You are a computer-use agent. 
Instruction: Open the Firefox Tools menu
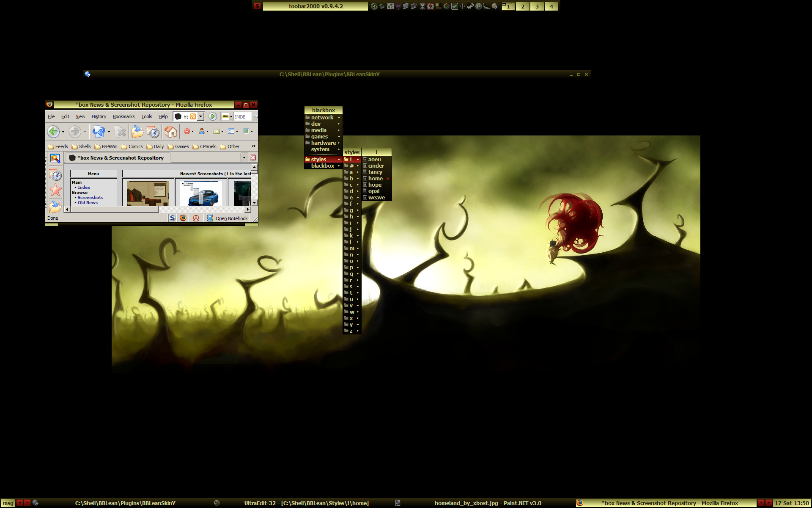pos(147,116)
